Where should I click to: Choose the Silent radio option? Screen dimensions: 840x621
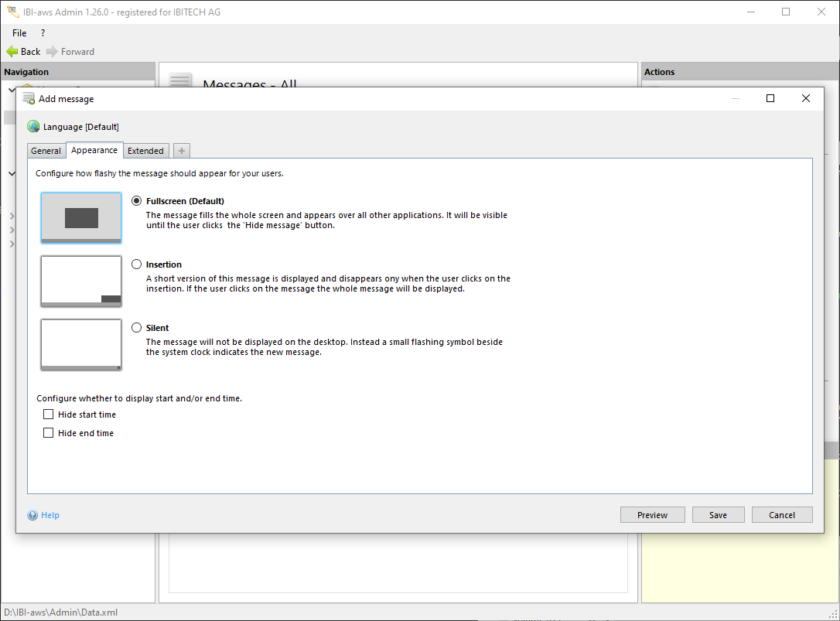click(x=137, y=328)
